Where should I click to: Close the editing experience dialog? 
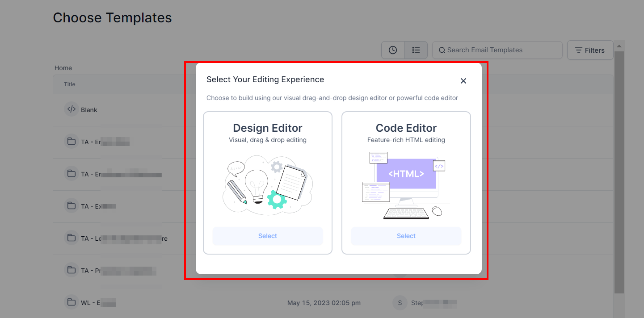[463, 81]
